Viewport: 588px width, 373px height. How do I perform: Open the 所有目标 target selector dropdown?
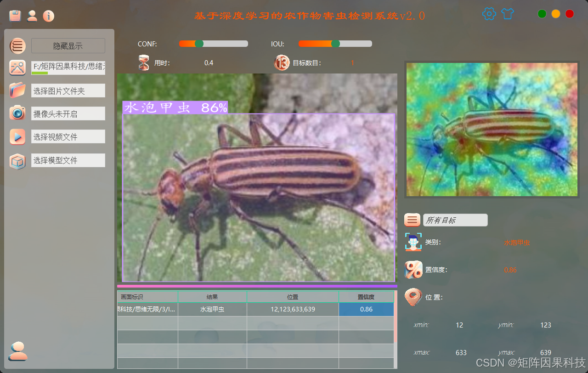click(455, 220)
